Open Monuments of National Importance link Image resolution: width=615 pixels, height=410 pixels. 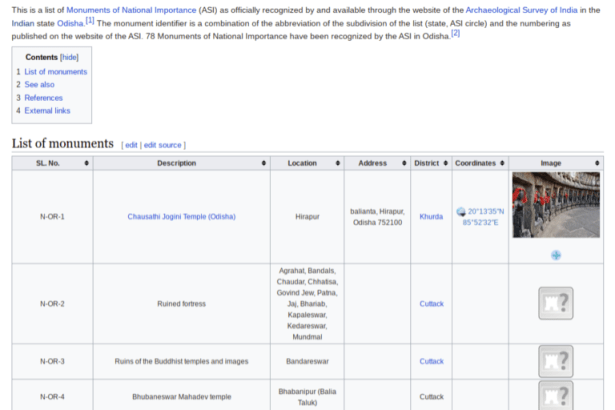click(x=131, y=9)
